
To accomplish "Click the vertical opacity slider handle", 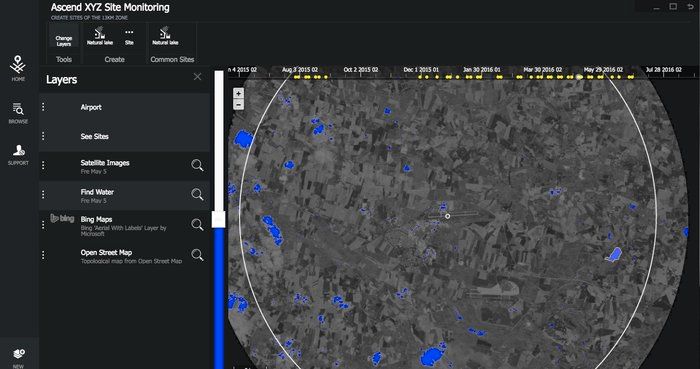I will [x=218, y=220].
